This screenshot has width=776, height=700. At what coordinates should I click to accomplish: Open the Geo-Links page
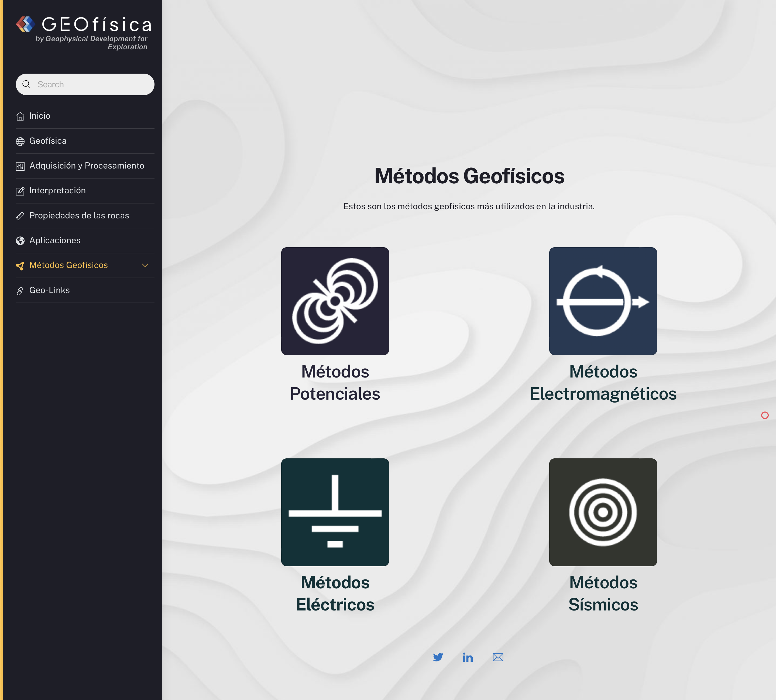tap(50, 290)
